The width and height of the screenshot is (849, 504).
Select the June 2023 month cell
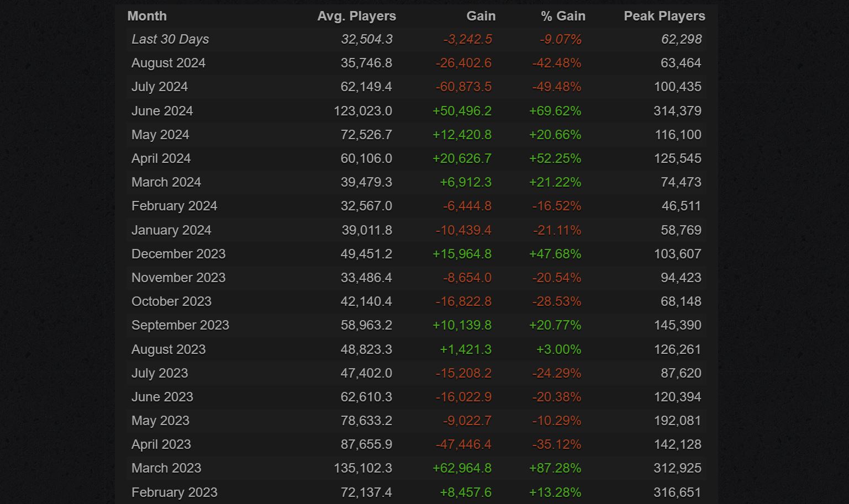tap(162, 397)
